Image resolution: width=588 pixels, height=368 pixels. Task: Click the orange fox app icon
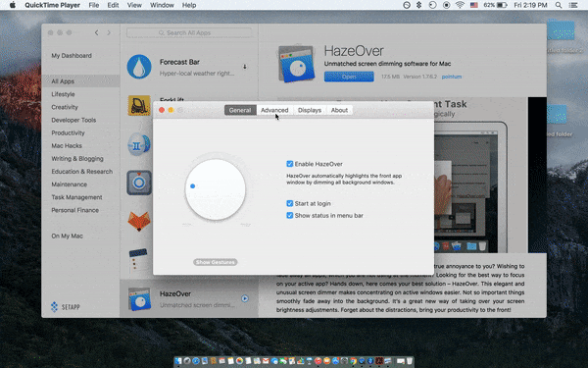139,221
